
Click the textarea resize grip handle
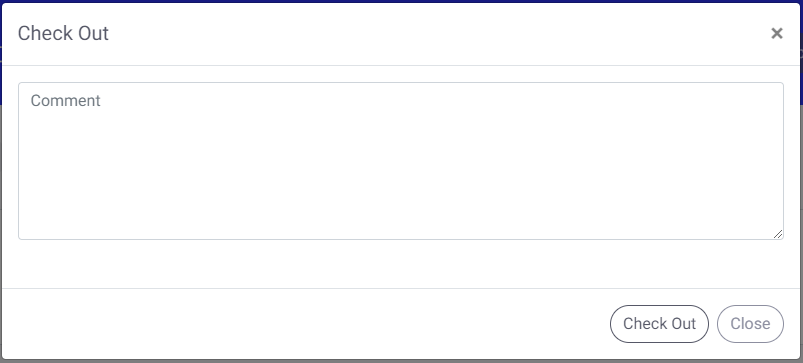pos(778,234)
